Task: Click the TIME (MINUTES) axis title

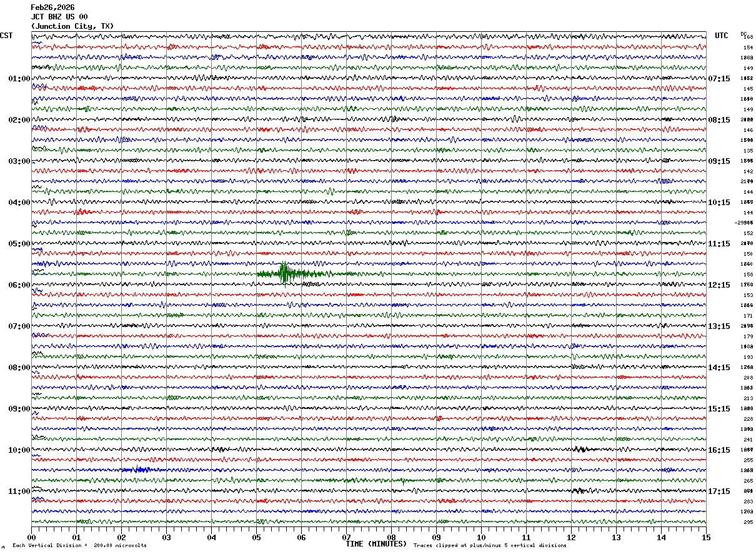Action: 376,544
